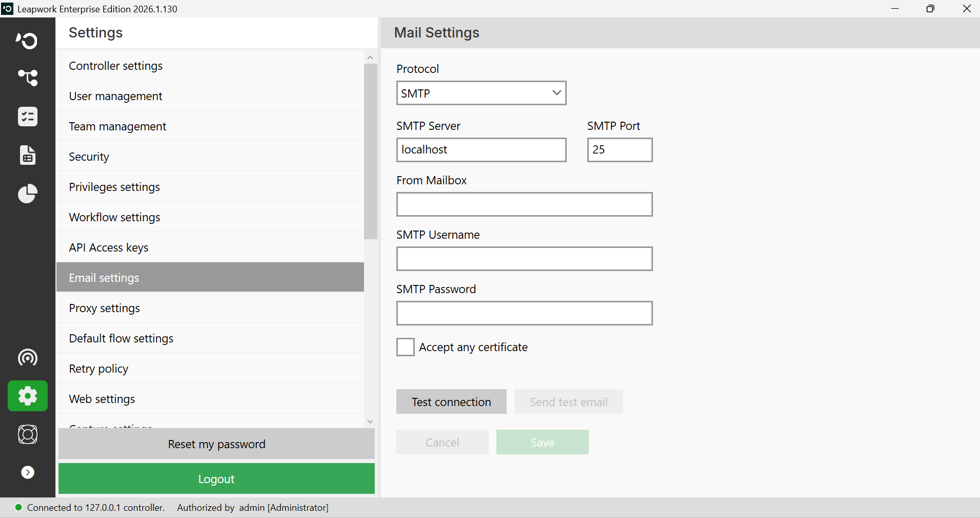The image size is (980, 518).
Task: Click the 'Settings' panel heading
Action: coord(95,32)
